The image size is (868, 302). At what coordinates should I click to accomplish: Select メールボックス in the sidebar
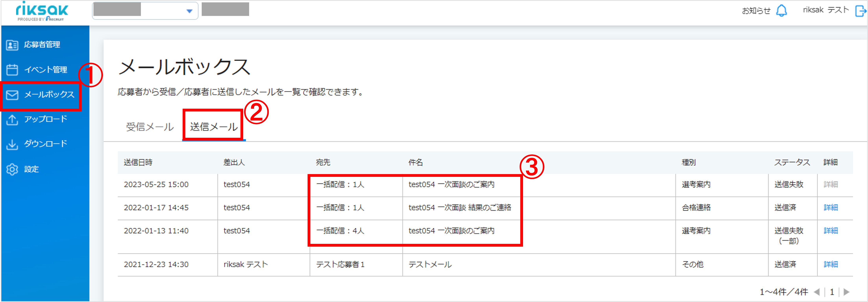49,95
